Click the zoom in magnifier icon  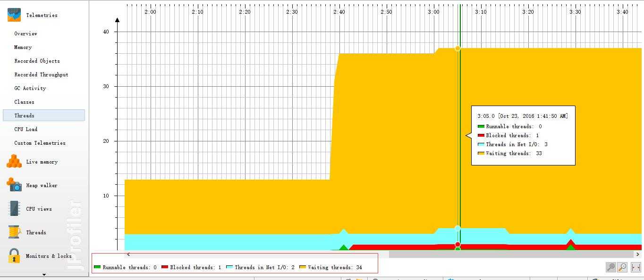(x=610, y=267)
